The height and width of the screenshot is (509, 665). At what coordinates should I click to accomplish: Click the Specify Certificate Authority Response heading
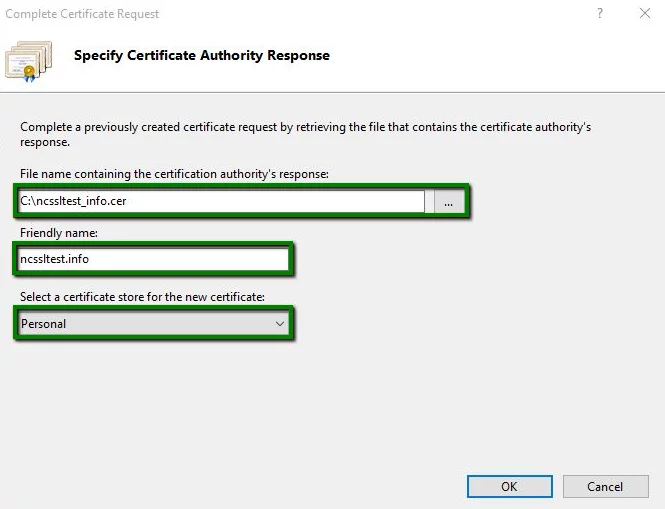(201, 55)
